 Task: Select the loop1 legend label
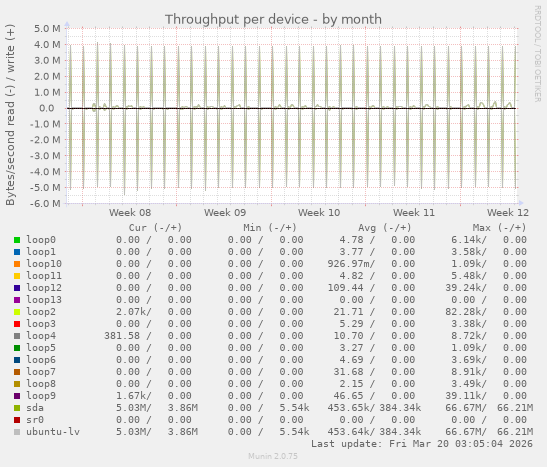click(41, 251)
